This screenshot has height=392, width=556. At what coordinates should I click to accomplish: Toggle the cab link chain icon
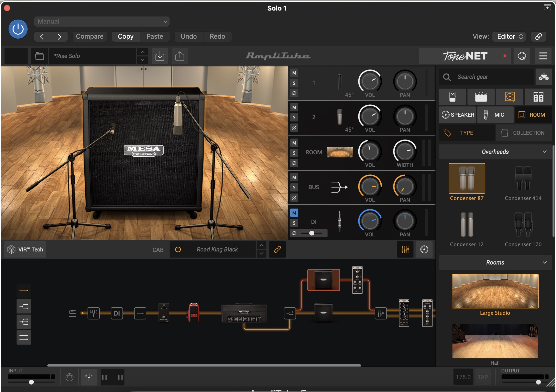tap(277, 249)
